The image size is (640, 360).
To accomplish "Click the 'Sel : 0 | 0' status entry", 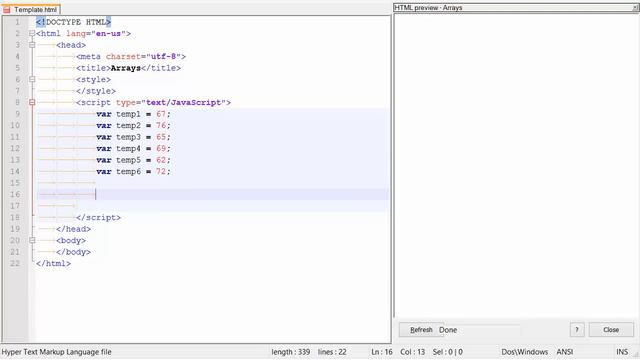I will [448, 352].
